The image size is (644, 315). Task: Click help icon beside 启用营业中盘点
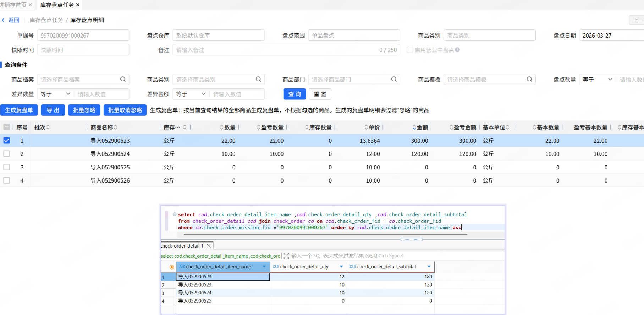(x=457, y=50)
